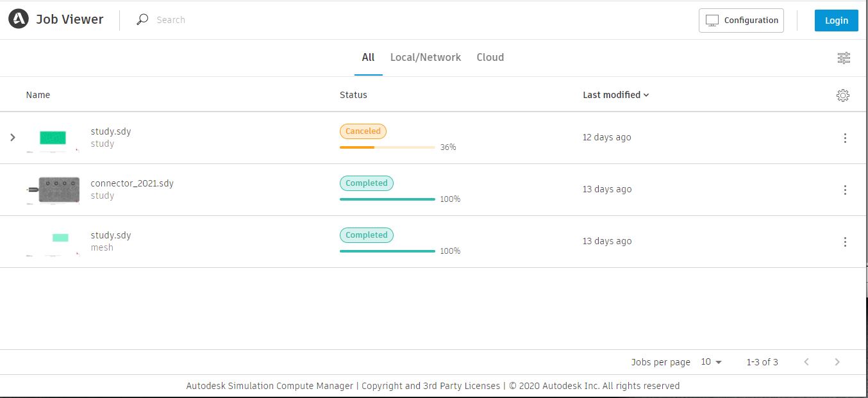Open more options for the mesh job
The image size is (868, 398).
(845, 242)
